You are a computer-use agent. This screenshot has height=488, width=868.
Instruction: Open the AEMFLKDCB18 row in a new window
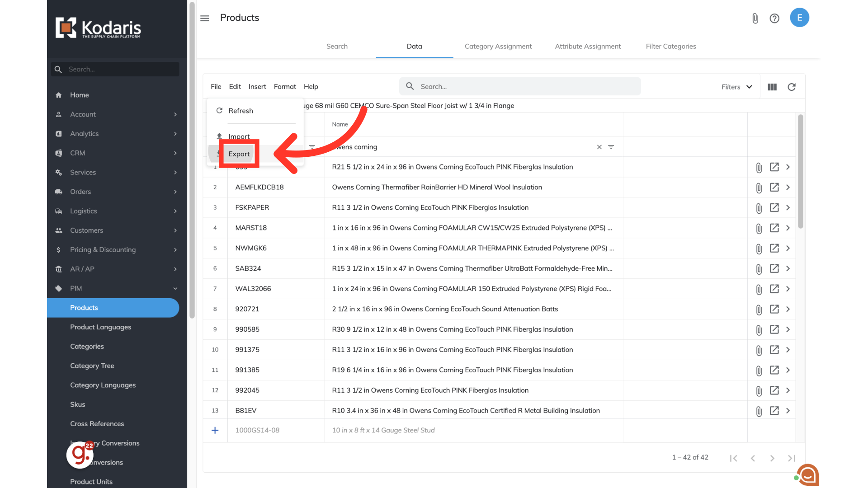pyautogui.click(x=774, y=187)
